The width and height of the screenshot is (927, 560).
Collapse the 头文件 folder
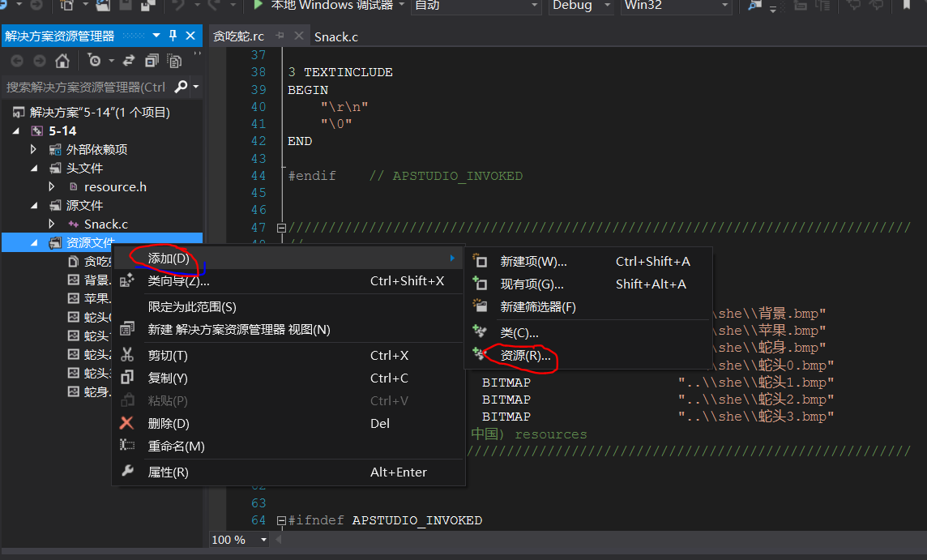pyautogui.click(x=35, y=169)
